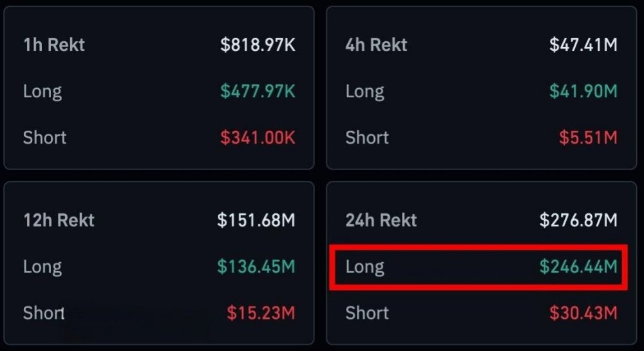This screenshot has width=644, height=351.
Task: Select the 12h Rekt total $151.68M
Action: pyautogui.click(x=256, y=220)
